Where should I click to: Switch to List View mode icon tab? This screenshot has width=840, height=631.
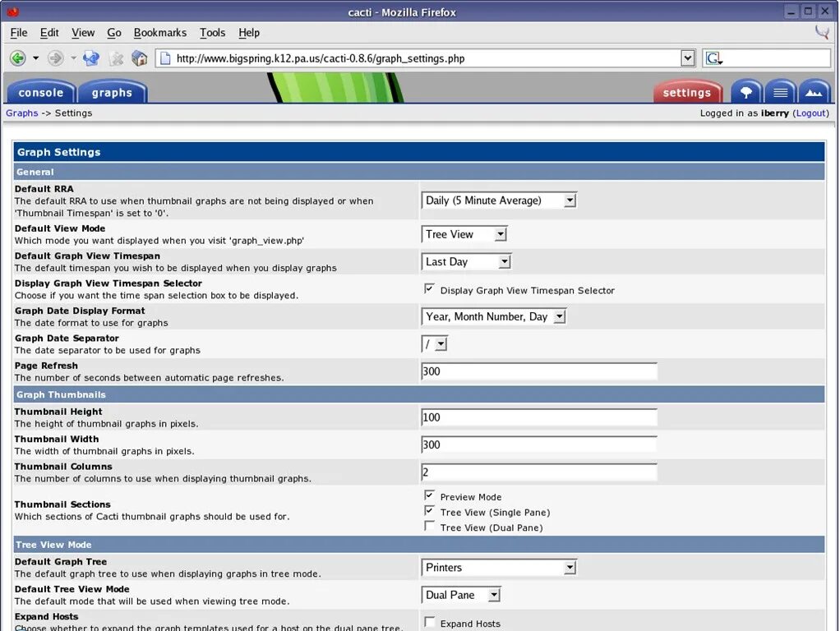tap(780, 92)
